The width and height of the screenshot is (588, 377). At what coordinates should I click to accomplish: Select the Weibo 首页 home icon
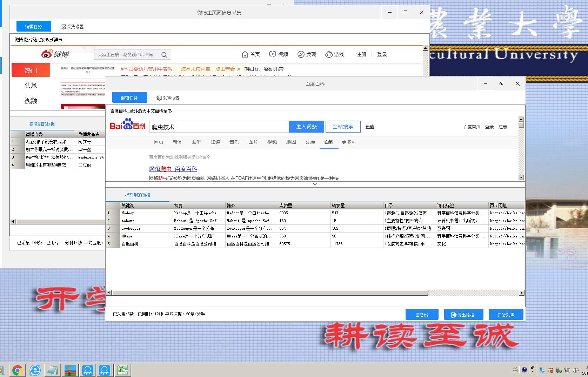pyautogui.click(x=245, y=54)
